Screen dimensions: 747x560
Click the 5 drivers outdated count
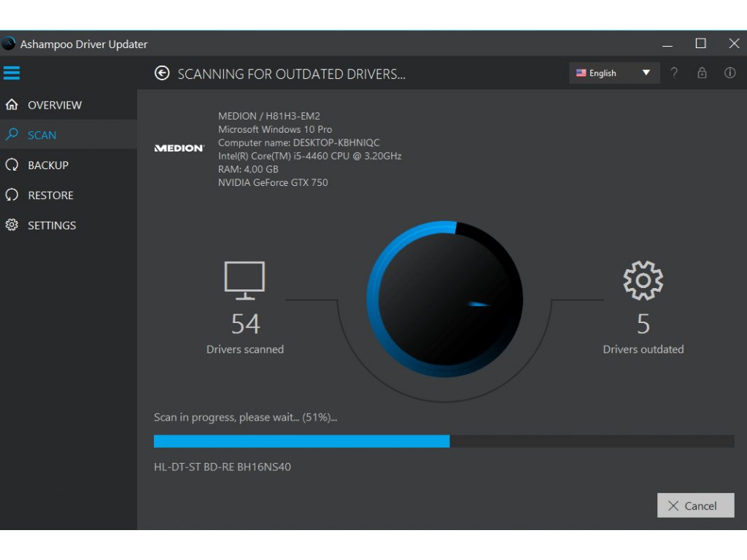(643, 324)
